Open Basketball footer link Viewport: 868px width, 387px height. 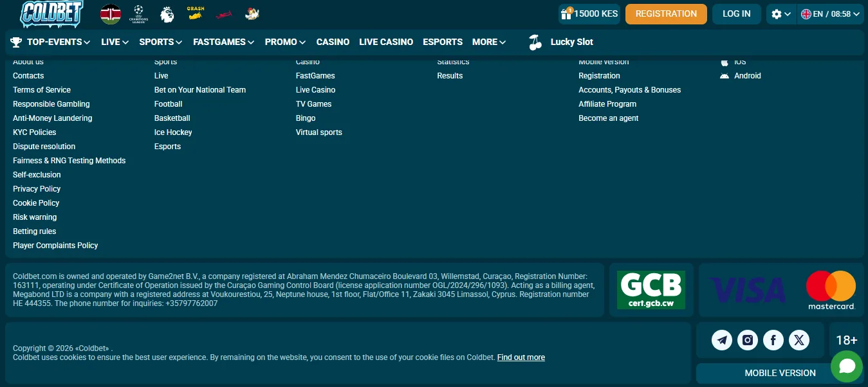point(172,118)
